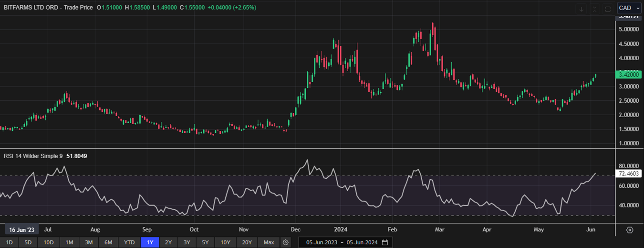Screen dimensions: 644x248
Task: Click the collapse pane chevrons icon
Action: click(594, 9)
